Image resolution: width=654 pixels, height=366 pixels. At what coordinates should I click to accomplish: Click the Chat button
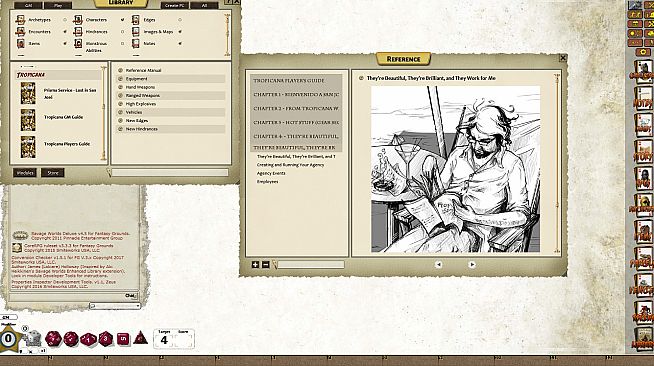point(131,296)
